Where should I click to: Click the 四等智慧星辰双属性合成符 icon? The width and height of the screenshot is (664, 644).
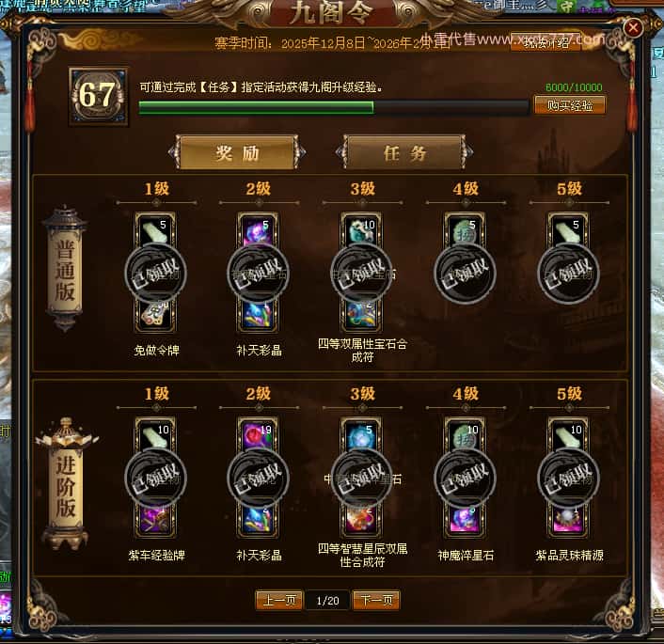click(361, 520)
